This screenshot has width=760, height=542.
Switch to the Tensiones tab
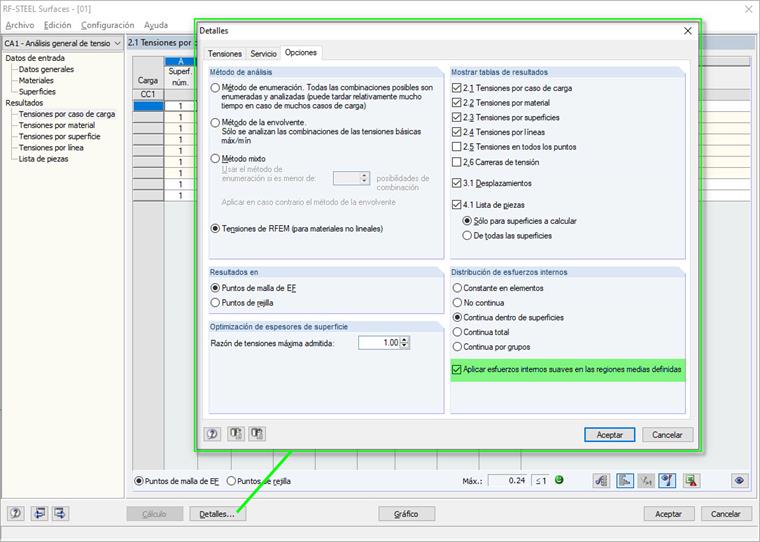coord(224,54)
